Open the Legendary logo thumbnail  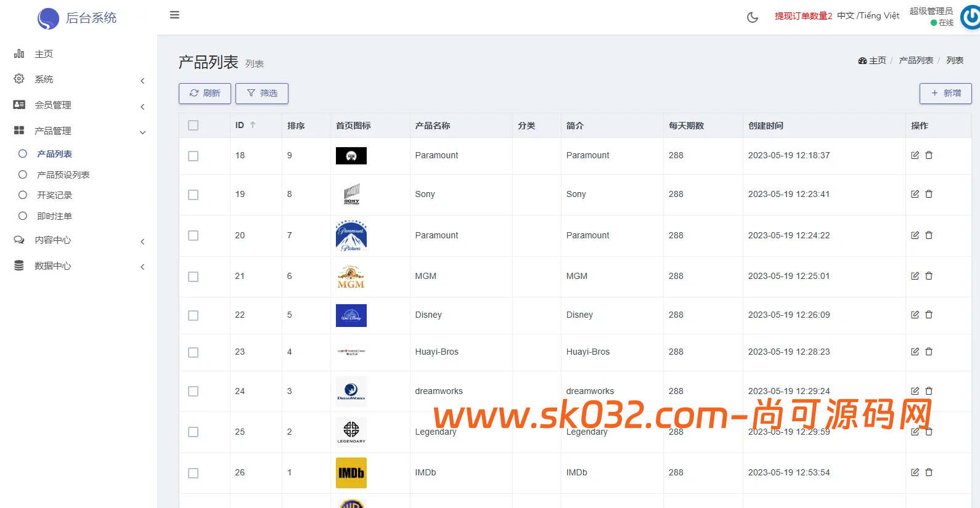point(351,432)
